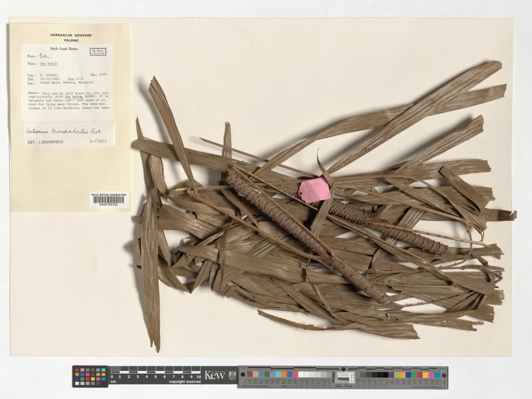The width and height of the screenshot is (532, 399).
Task: Click the collection number 'A567'
Action: pos(103,75)
